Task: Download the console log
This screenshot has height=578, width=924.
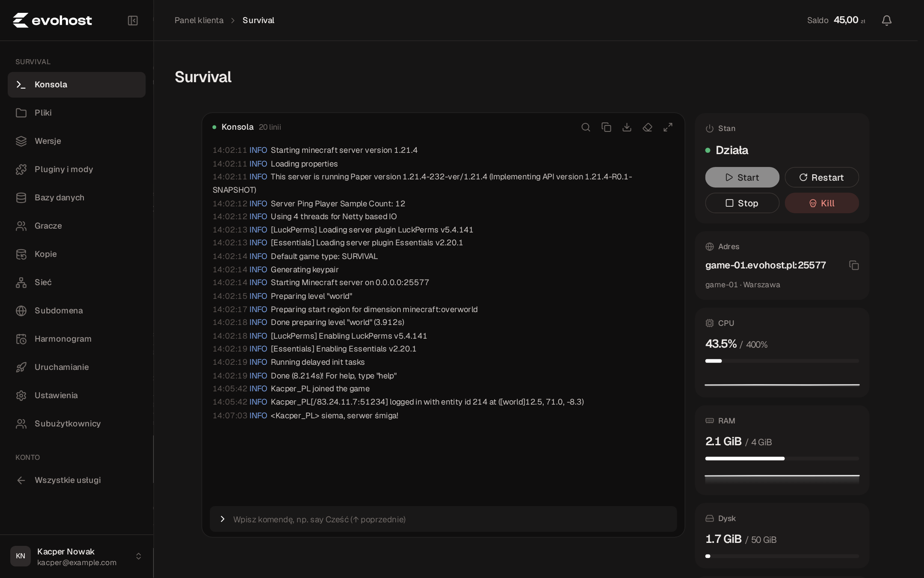Action: click(627, 127)
